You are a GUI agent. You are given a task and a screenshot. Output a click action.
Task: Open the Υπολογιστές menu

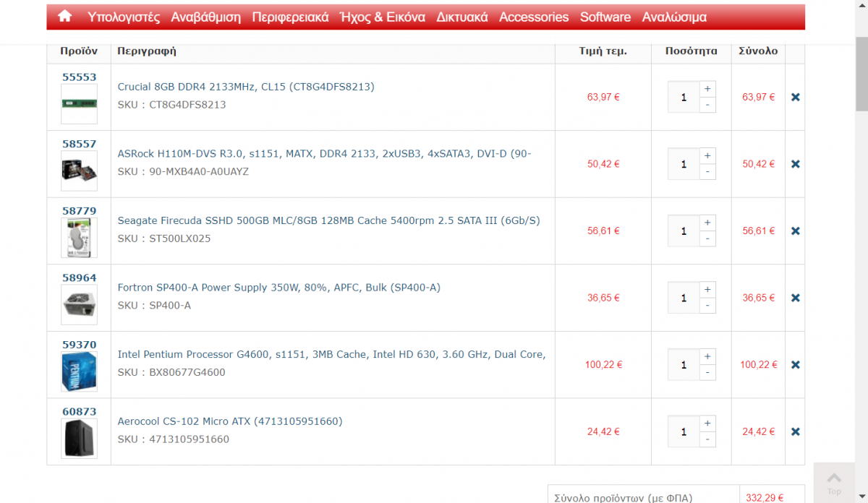(124, 17)
